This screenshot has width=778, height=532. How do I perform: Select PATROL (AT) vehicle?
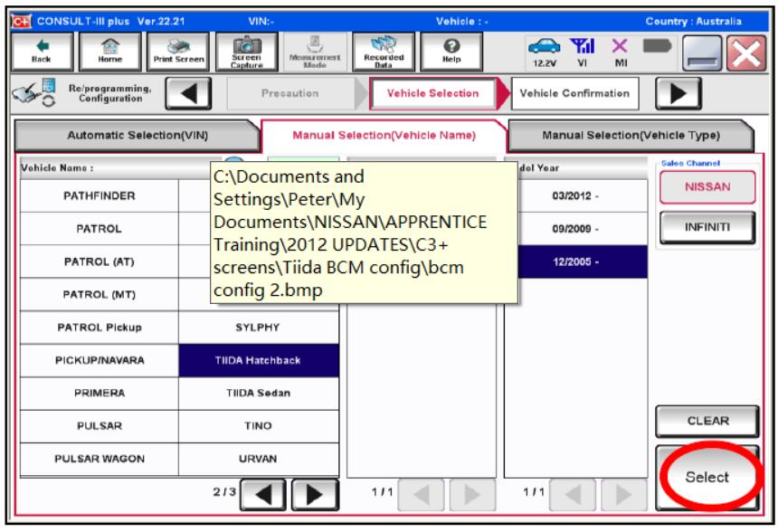100,261
